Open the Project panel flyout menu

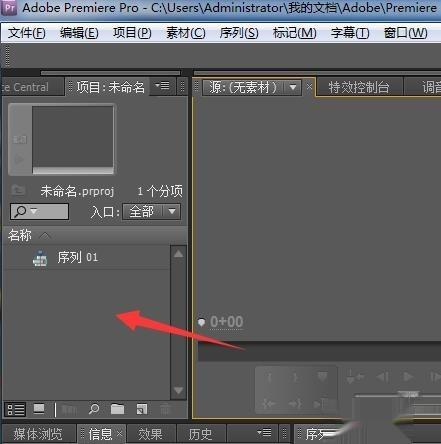pyautogui.click(x=162, y=86)
